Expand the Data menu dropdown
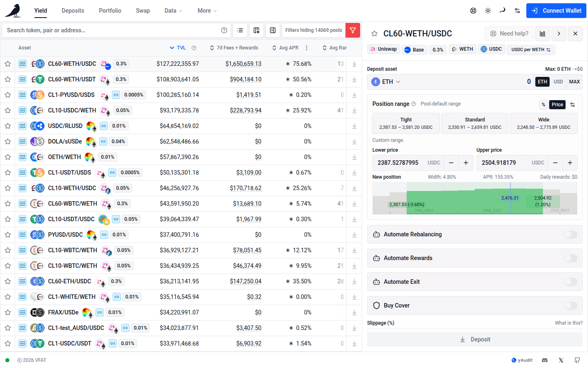 point(174,11)
